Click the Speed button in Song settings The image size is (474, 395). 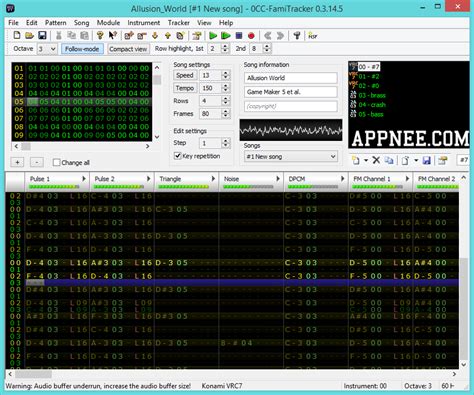coord(185,75)
